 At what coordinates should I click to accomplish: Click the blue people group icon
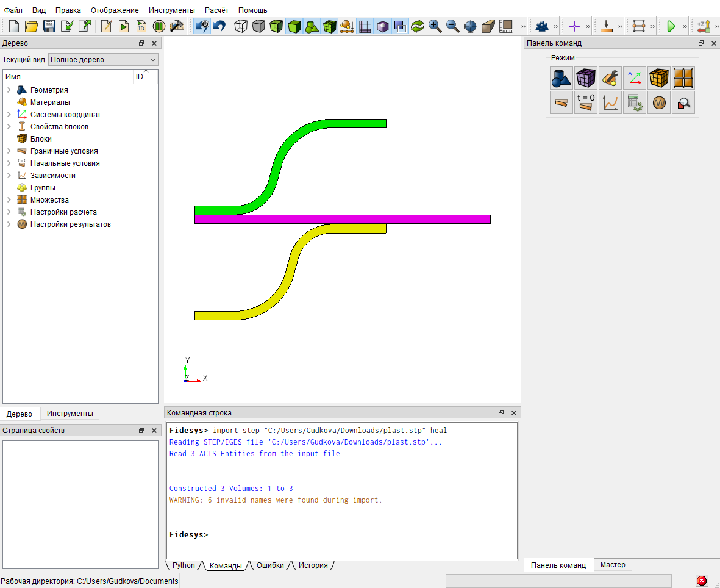(542, 26)
